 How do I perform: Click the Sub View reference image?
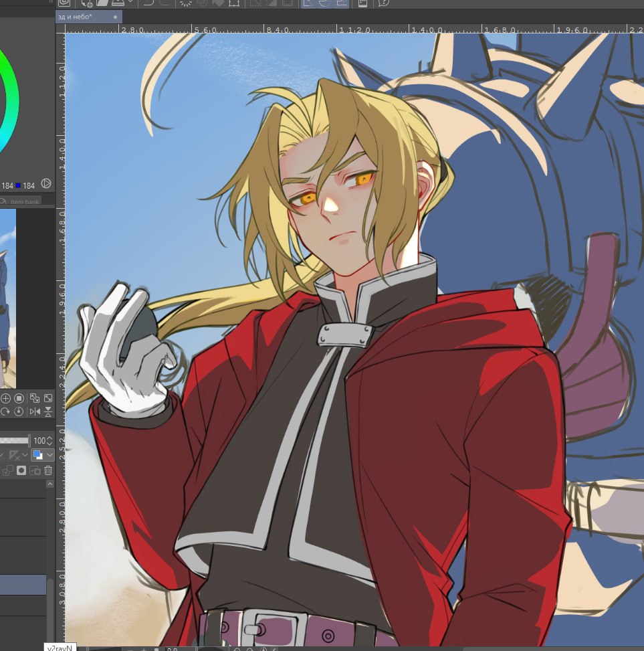tap(8, 298)
